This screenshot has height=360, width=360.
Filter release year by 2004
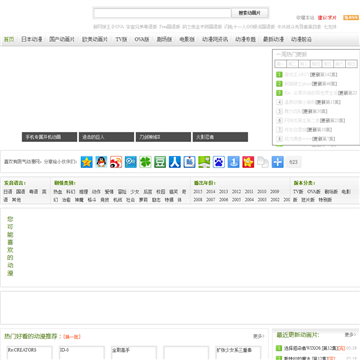[x=249, y=200]
